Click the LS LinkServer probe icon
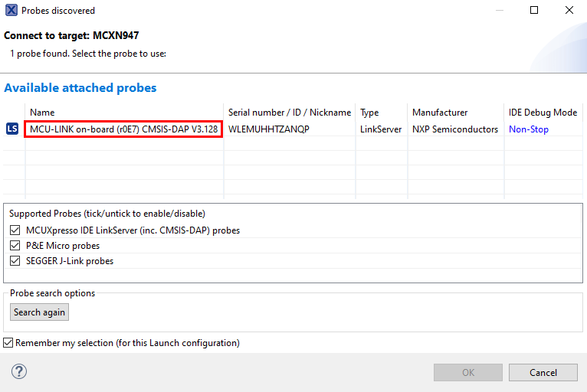This screenshot has height=392, width=587. [x=12, y=129]
